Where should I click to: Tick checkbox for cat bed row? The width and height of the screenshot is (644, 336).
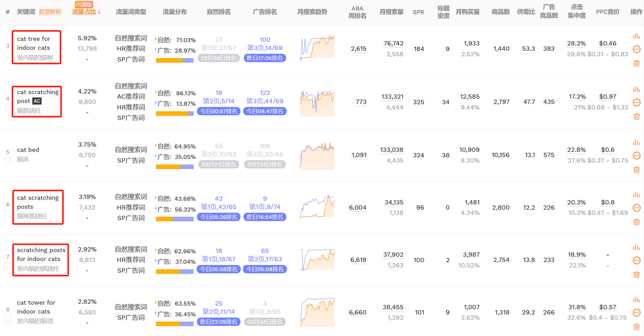pyautogui.click(x=8, y=161)
